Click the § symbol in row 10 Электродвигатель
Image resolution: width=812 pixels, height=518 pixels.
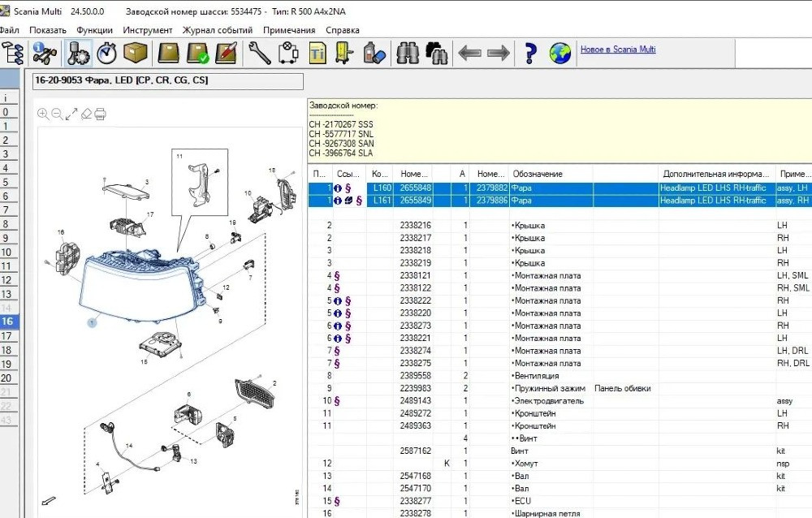[x=337, y=401]
